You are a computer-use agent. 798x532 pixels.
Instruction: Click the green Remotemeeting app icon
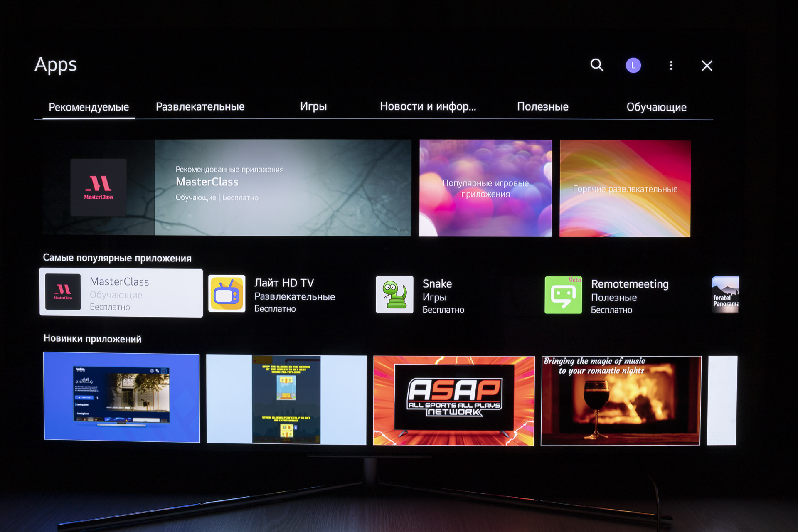563,295
